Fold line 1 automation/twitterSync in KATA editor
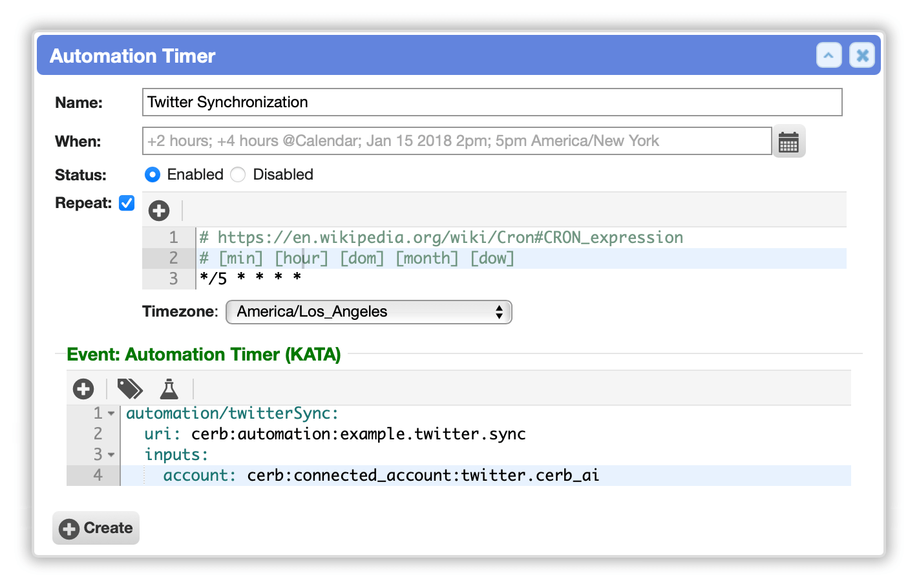 [x=111, y=414]
